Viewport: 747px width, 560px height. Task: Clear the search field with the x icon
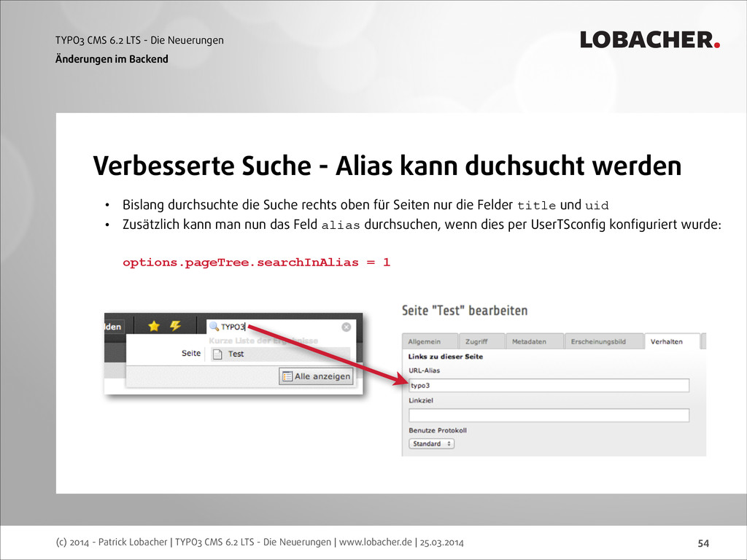tap(347, 327)
